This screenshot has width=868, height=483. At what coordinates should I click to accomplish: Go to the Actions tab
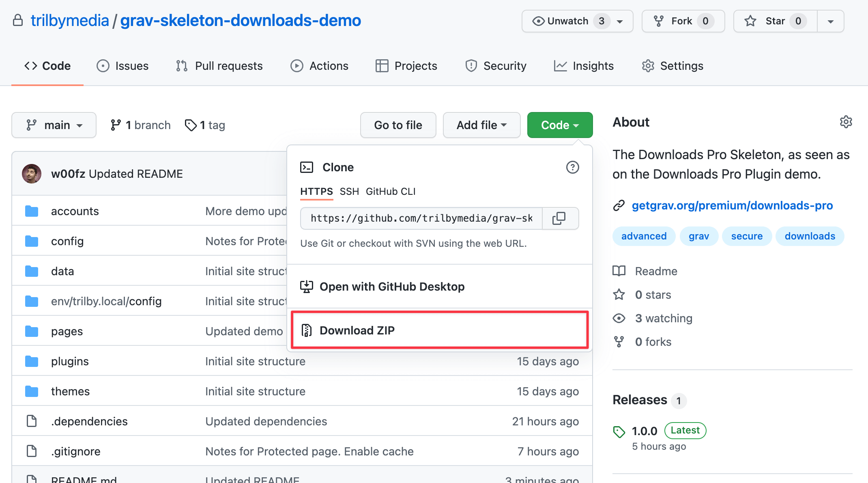tap(319, 66)
